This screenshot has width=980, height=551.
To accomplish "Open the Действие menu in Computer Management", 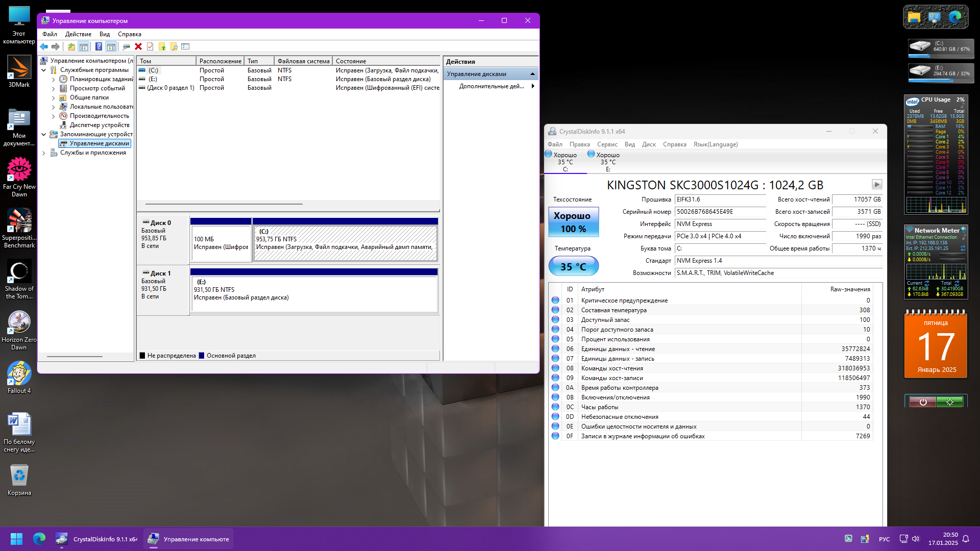I will 78,34.
